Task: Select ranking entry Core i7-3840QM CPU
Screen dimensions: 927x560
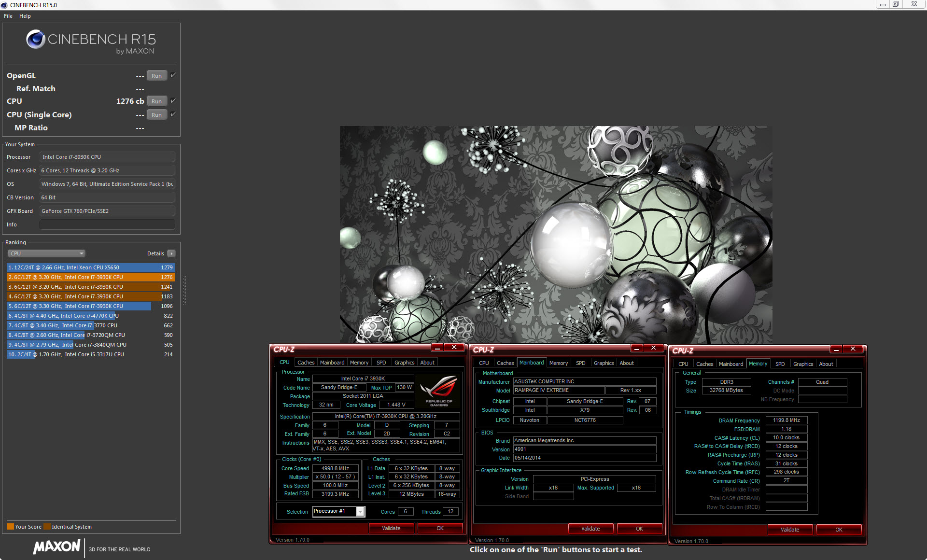Action: (x=91, y=345)
